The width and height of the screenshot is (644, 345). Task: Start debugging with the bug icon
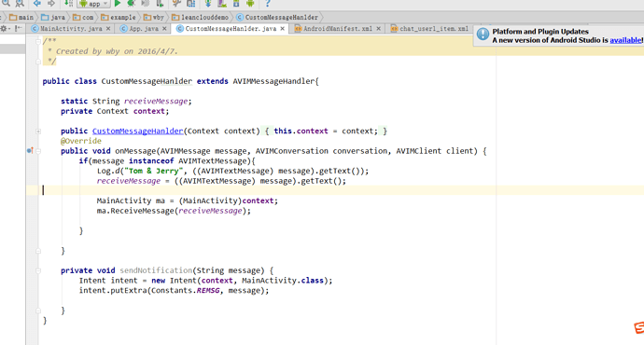(131, 4)
